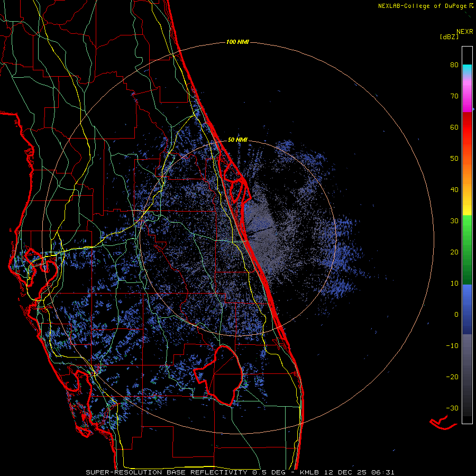
Task: Click the -30 value on the dBZ scale
Action: (x=452, y=408)
